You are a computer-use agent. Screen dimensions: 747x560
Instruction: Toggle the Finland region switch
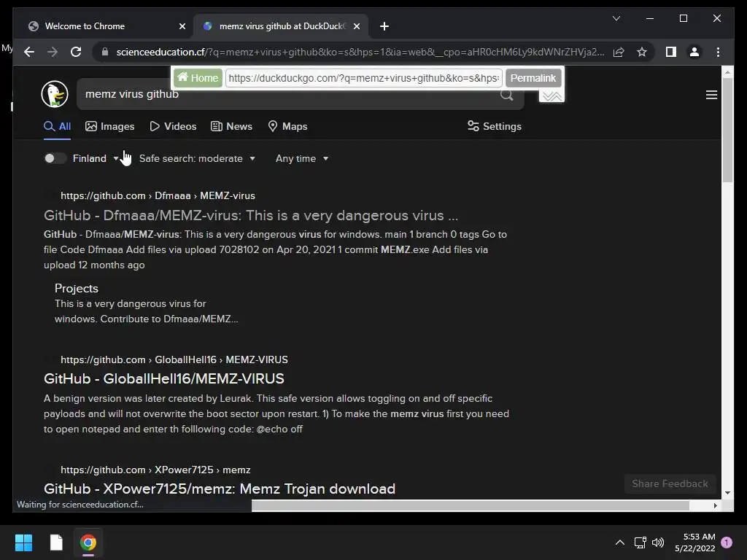[54, 158]
